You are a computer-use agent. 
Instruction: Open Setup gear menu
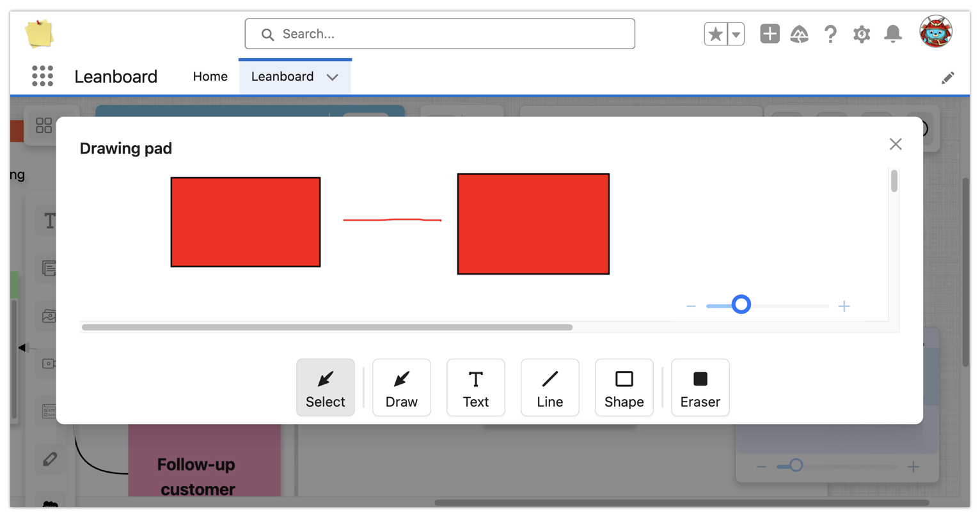861,34
